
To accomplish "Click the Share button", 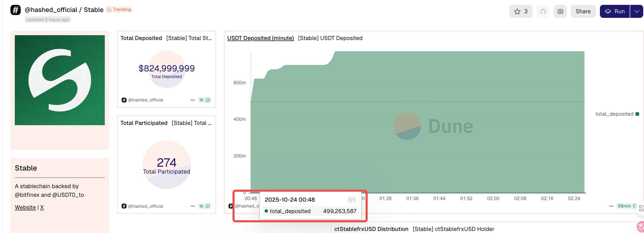I will pos(583,11).
